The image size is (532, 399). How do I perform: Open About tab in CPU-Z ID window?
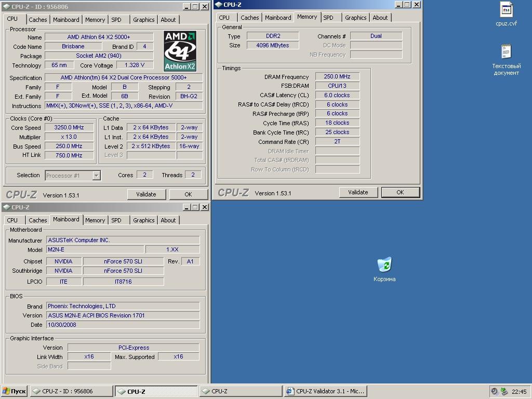[x=168, y=20]
